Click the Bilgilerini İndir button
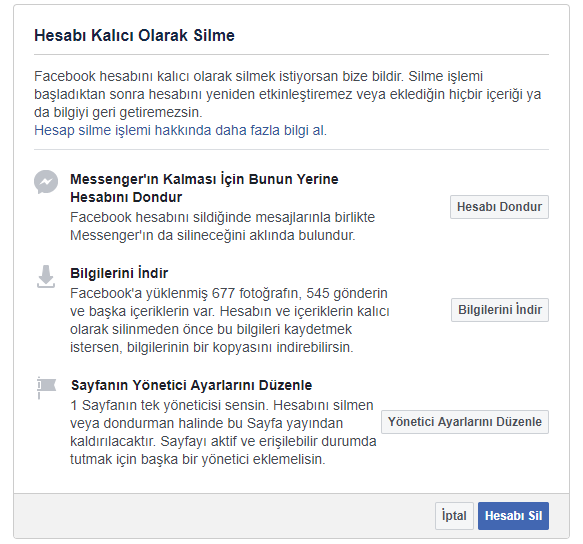 pyautogui.click(x=500, y=310)
